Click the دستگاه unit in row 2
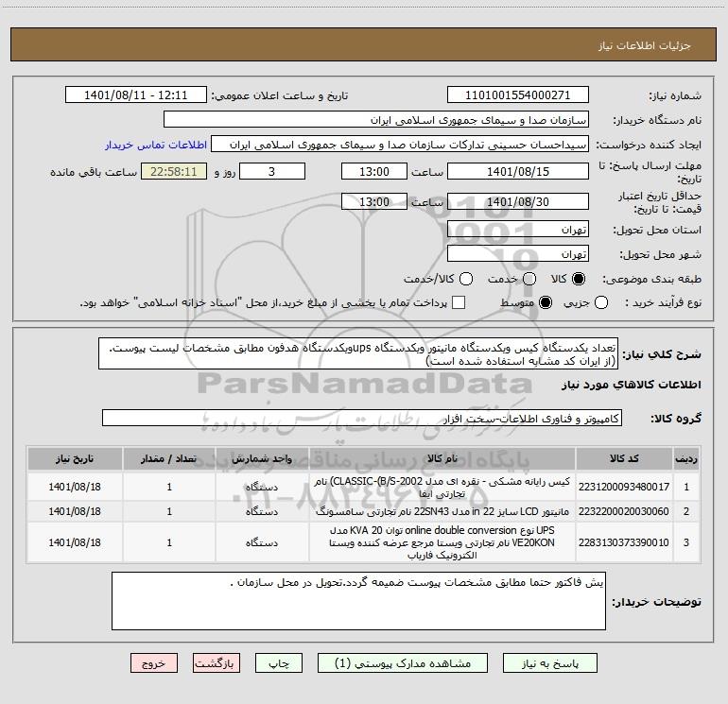 point(262,511)
